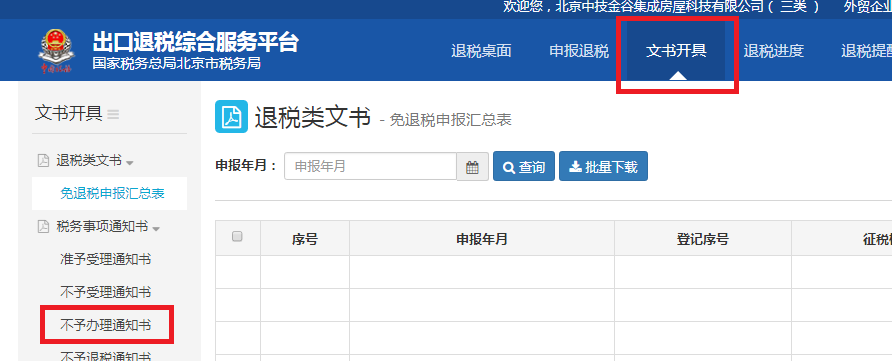Go to the 申报退税 tab
The width and height of the screenshot is (892, 361).
579,51
